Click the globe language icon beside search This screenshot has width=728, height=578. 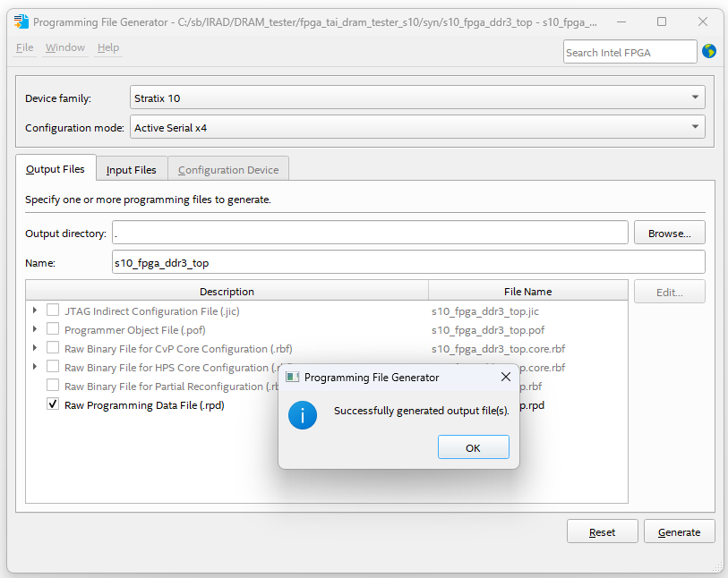[708, 52]
